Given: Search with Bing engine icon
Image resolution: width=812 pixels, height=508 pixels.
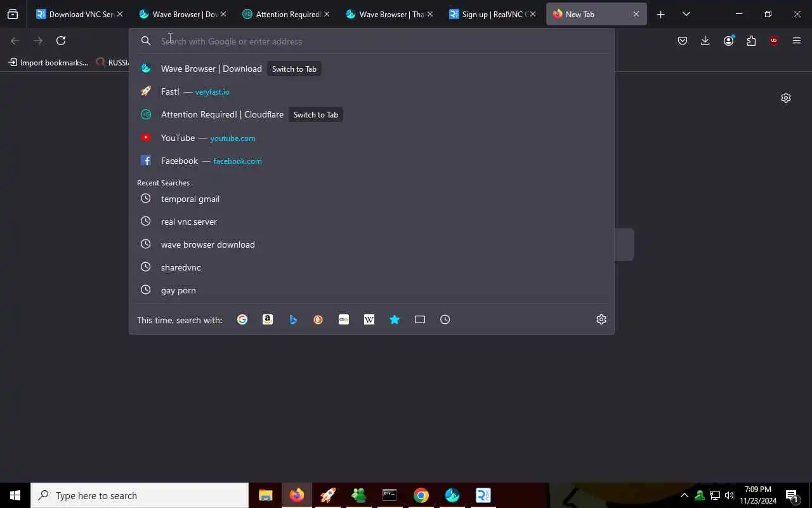Looking at the screenshot, I should pos(293,319).
